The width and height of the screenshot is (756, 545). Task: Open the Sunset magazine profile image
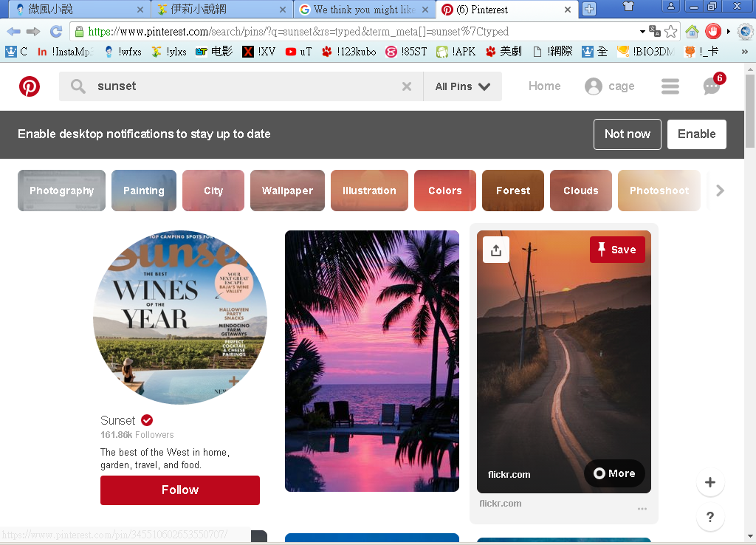pyautogui.click(x=180, y=318)
